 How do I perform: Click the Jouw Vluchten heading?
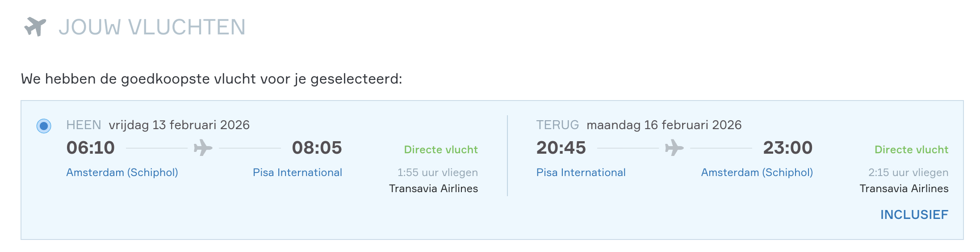(x=152, y=27)
